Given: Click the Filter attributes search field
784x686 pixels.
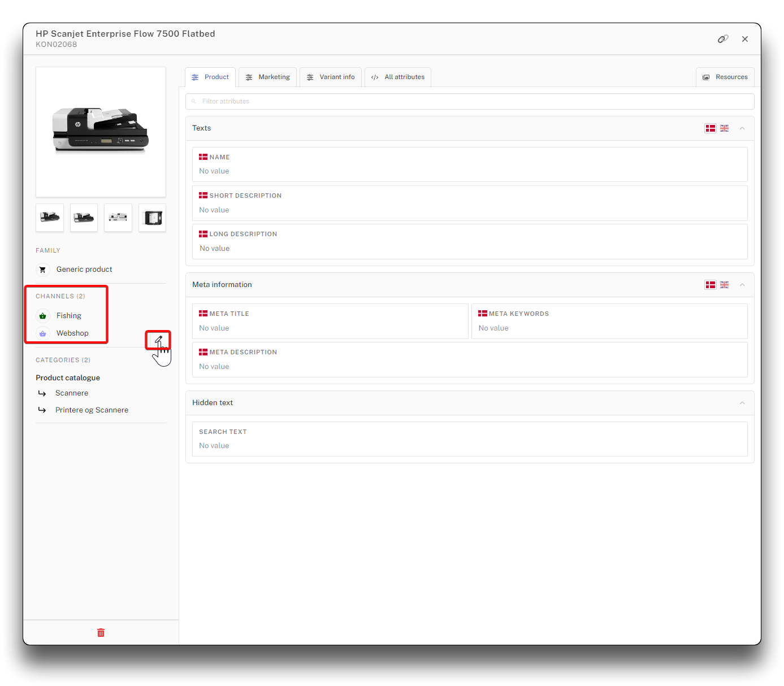Looking at the screenshot, I should (x=469, y=102).
